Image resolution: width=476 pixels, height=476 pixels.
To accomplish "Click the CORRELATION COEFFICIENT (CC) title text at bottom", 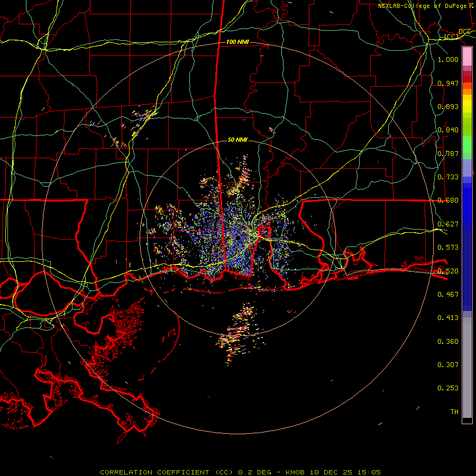I will pyautogui.click(x=167, y=472).
